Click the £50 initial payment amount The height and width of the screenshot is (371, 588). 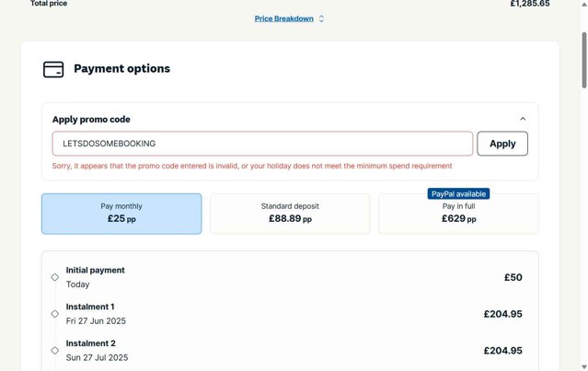[513, 277]
